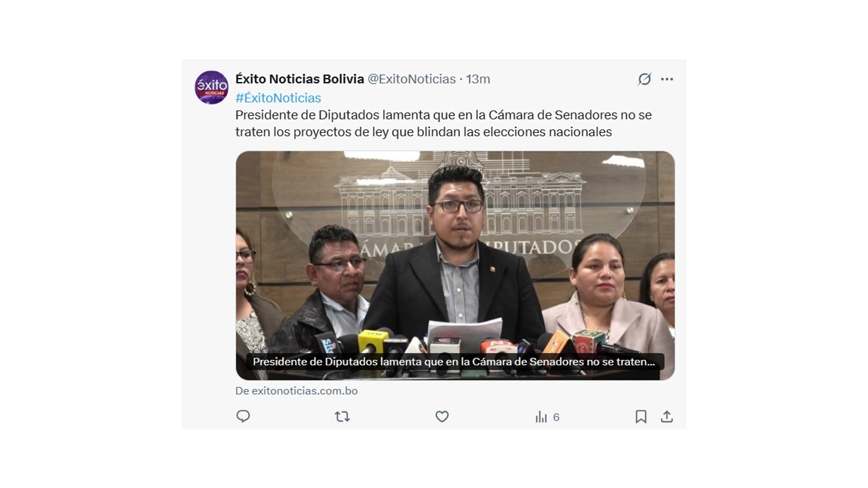This screenshot has width=868, height=488.
Task: Repost this tweet with the retweet icon
Action: pyautogui.click(x=342, y=416)
